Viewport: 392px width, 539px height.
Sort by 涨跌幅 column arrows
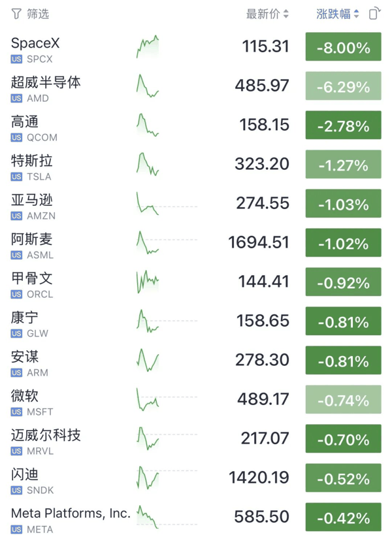(x=356, y=14)
